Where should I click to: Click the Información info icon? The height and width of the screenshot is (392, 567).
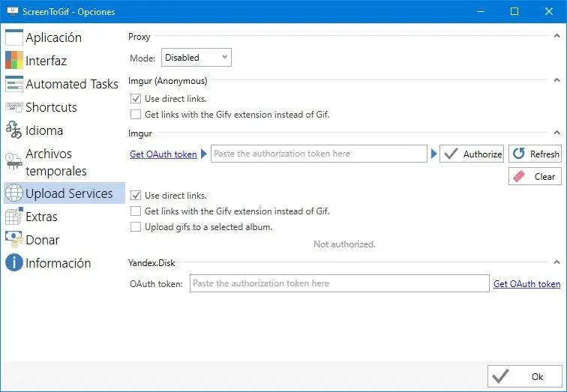tap(14, 263)
